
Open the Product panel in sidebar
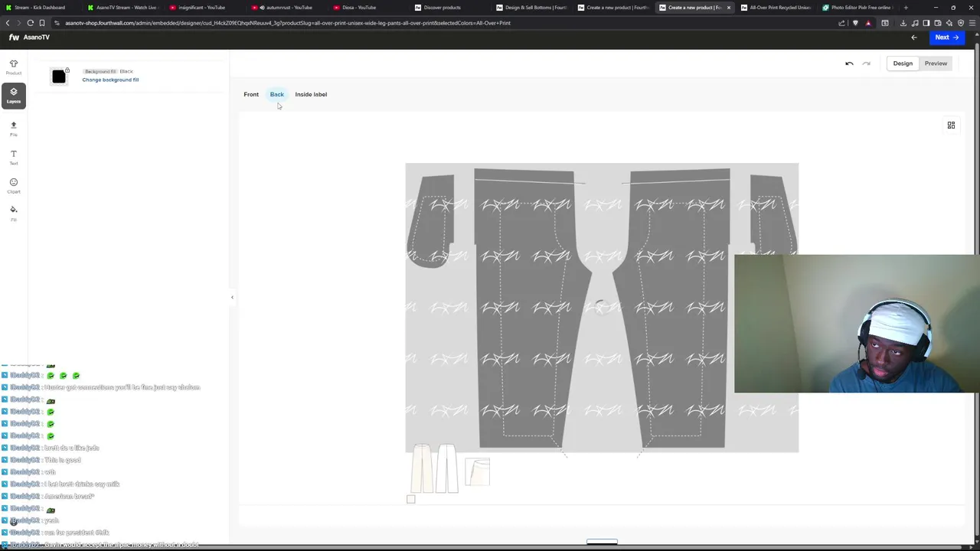coord(13,67)
